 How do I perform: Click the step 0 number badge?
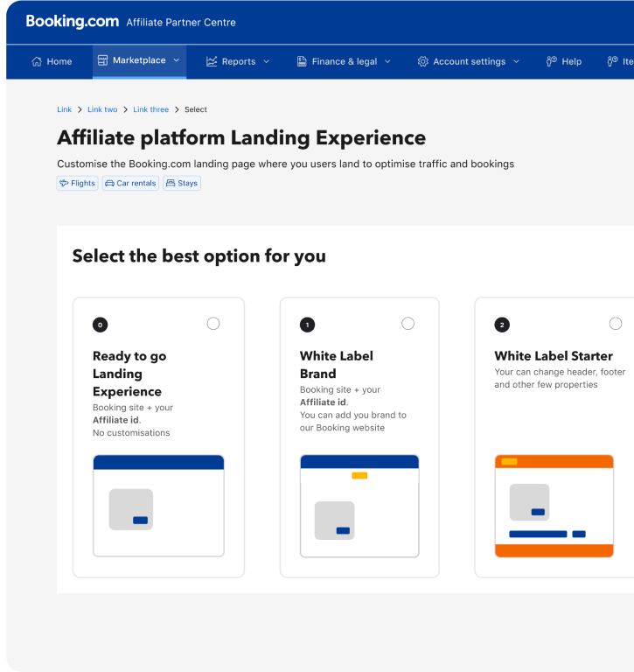[100, 325]
